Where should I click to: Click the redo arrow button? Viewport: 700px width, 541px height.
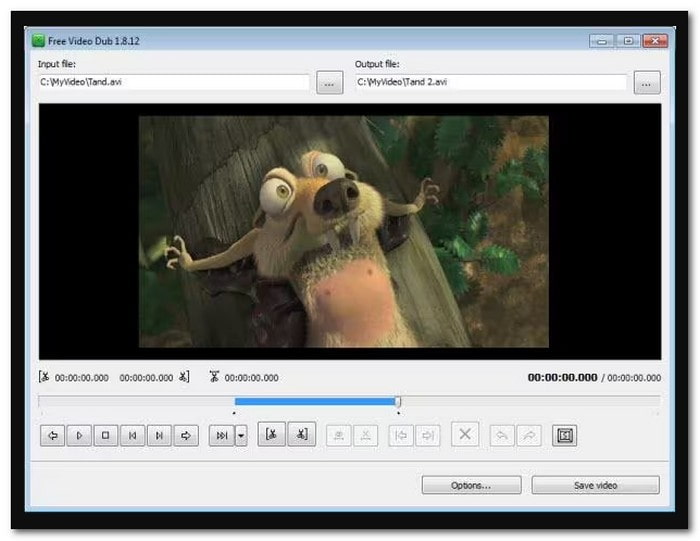point(529,435)
